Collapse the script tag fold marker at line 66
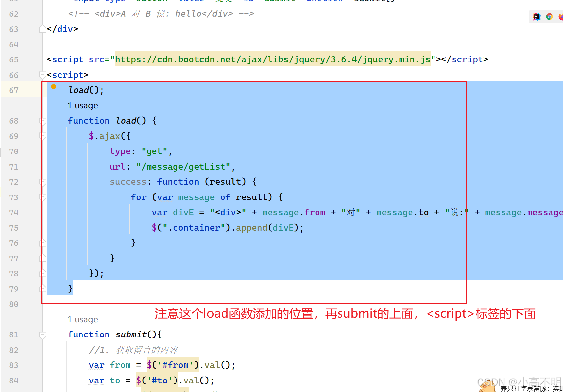Image resolution: width=563 pixels, height=392 pixels. tap(43, 75)
